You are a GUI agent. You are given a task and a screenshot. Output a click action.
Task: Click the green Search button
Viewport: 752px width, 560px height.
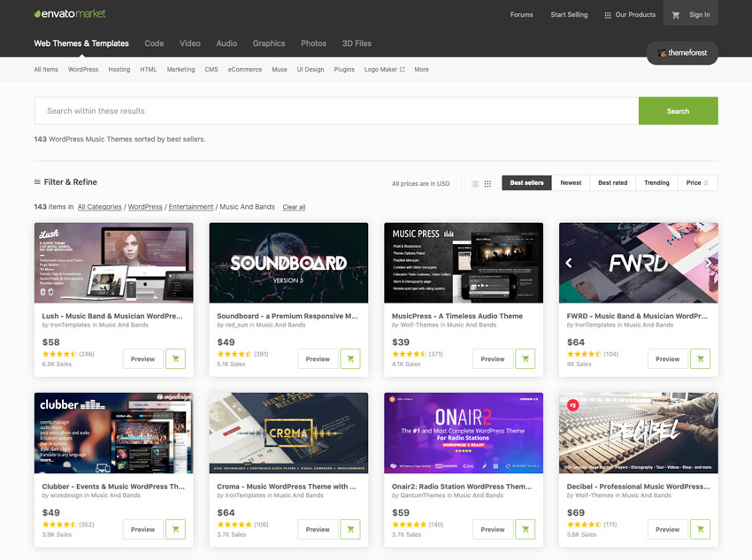pos(679,111)
